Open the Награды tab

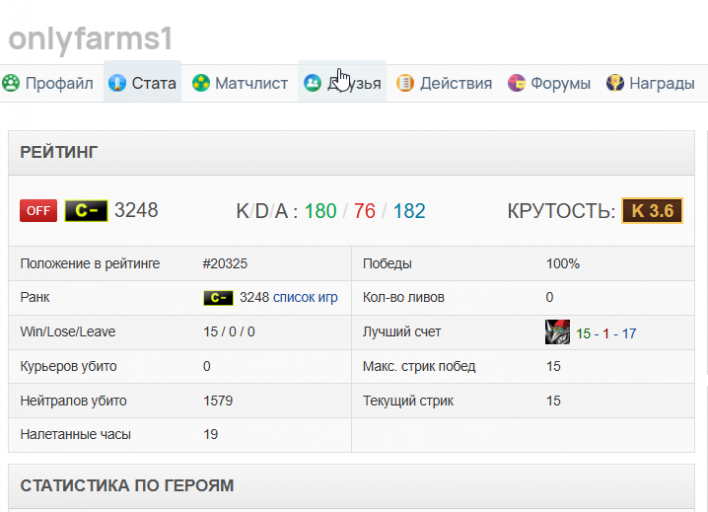(x=650, y=83)
